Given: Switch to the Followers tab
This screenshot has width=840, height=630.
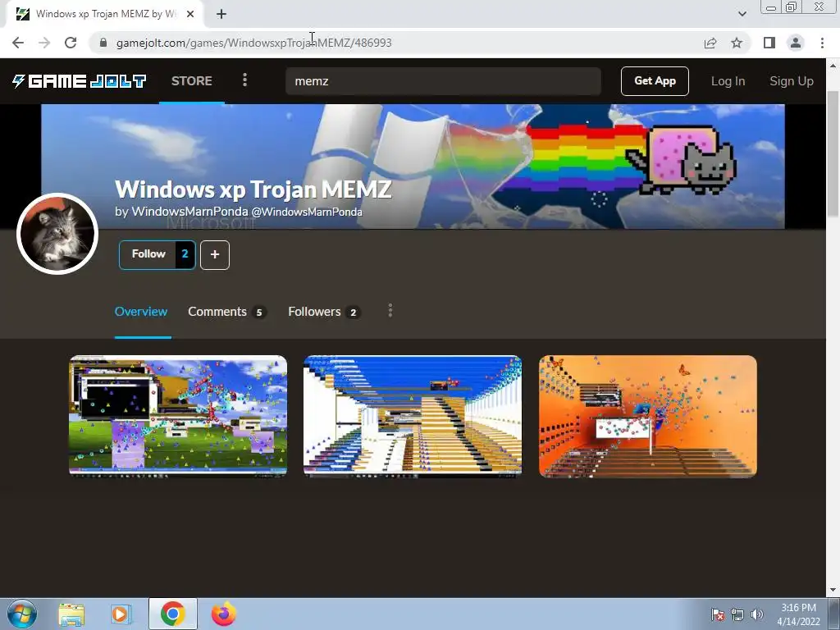Looking at the screenshot, I should [324, 312].
